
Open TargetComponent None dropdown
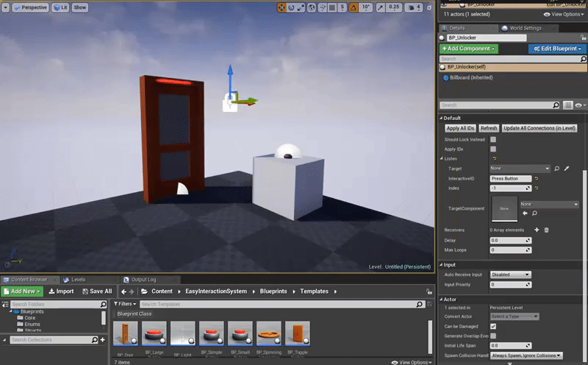click(549, 205)
